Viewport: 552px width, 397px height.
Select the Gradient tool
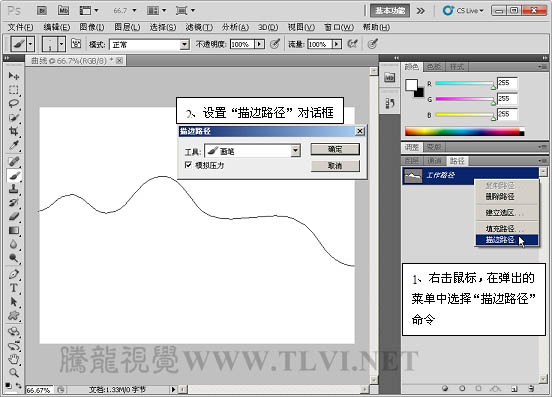[x=14, y=231]
